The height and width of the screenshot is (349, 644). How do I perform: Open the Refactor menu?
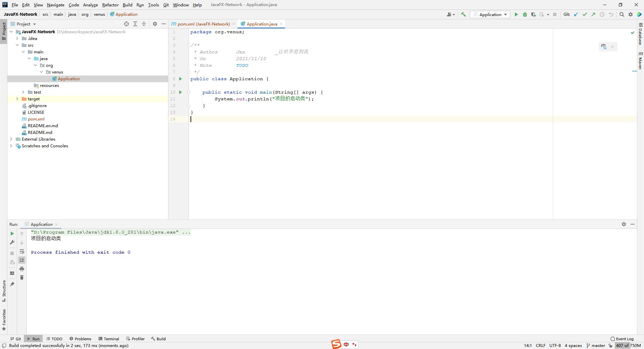coord(110,5)
